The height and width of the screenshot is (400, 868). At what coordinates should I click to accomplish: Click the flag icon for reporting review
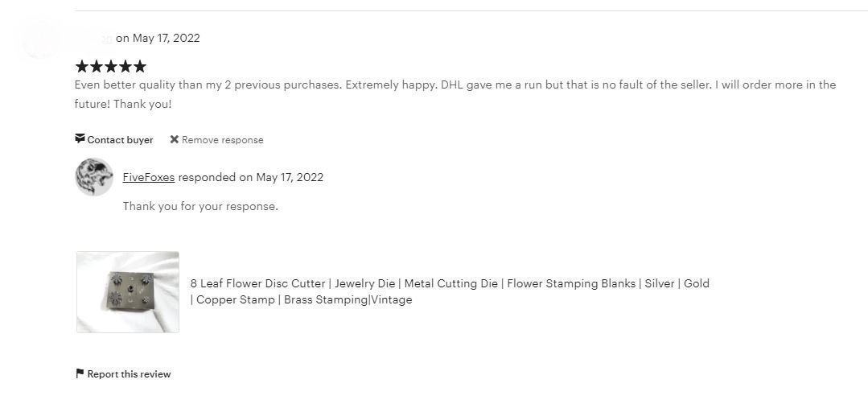80,373
